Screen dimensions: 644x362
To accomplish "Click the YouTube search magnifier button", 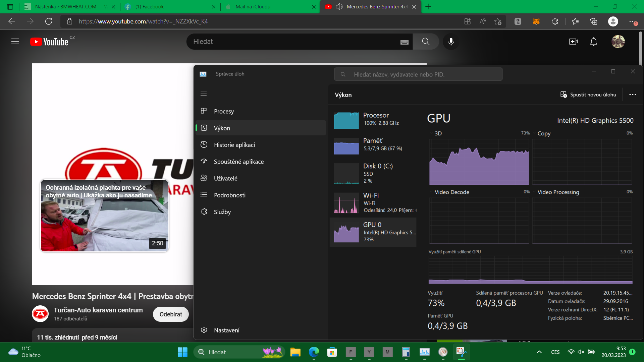I will pos(426,42).
